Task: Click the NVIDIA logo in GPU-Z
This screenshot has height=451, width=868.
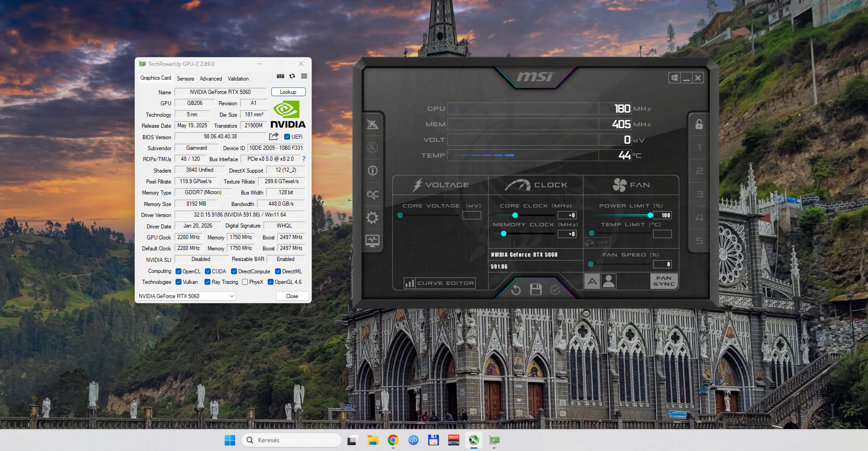Action: [288, 114]
